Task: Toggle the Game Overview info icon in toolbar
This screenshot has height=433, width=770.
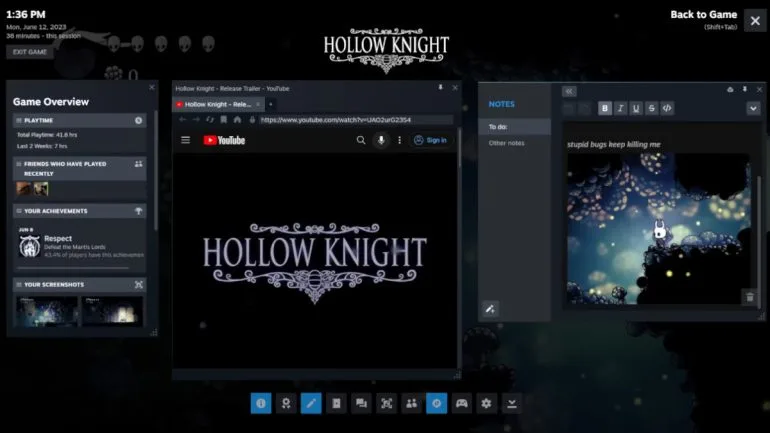Action: [261, 403]
